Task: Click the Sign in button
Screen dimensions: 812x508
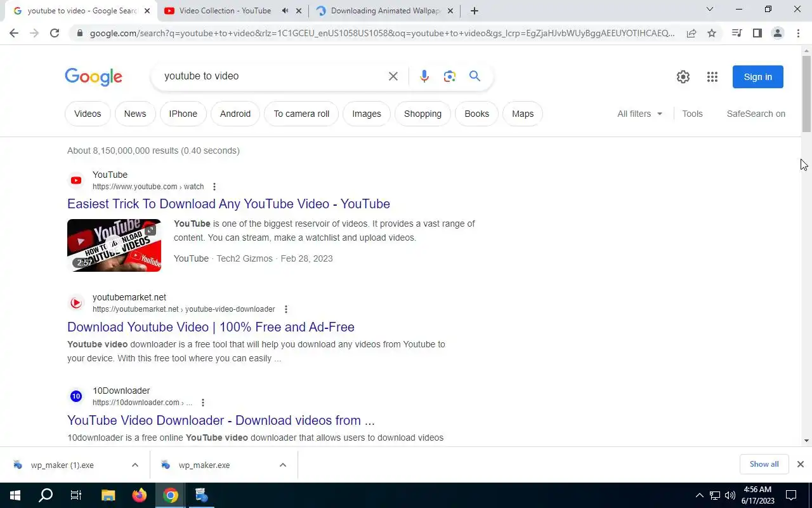Action: click(758, 77)
